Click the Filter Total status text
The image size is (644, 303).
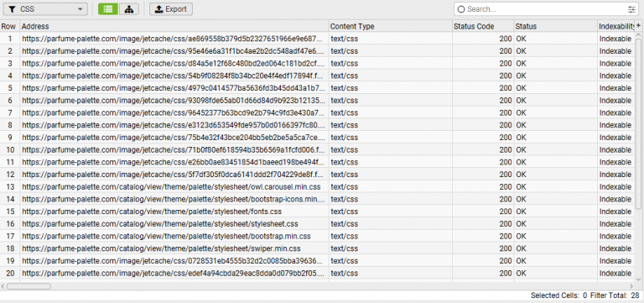tap(615, 295)
